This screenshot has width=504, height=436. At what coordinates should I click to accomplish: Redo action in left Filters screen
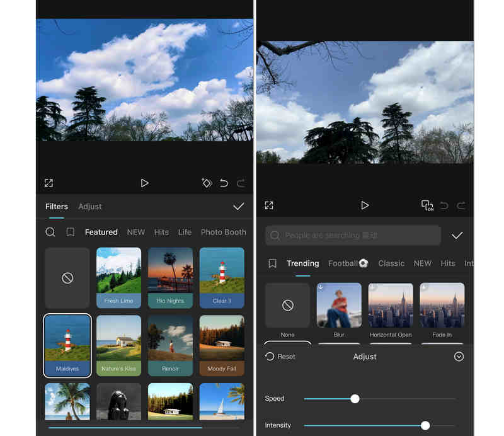point(241,183)
